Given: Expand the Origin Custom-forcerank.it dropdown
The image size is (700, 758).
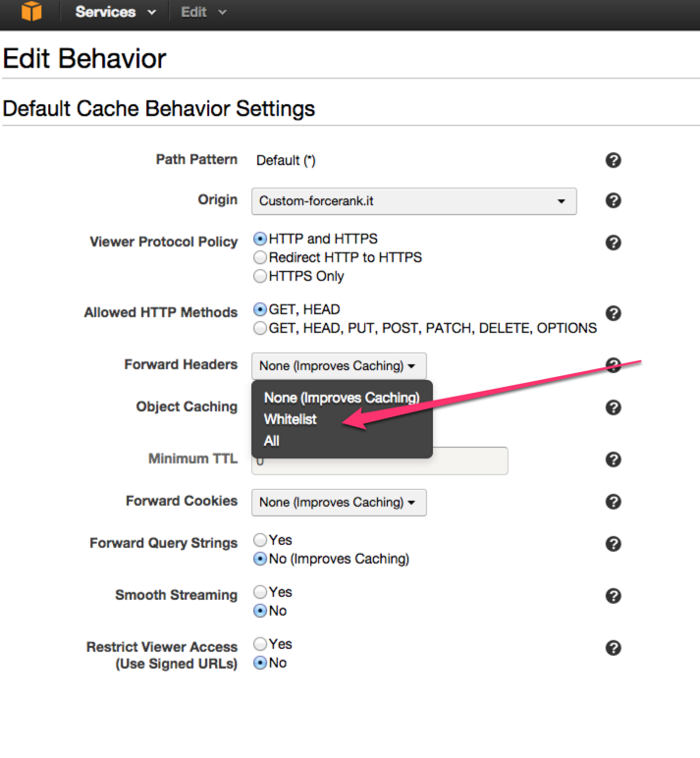Looking at the screenshot, I should 413,201.
